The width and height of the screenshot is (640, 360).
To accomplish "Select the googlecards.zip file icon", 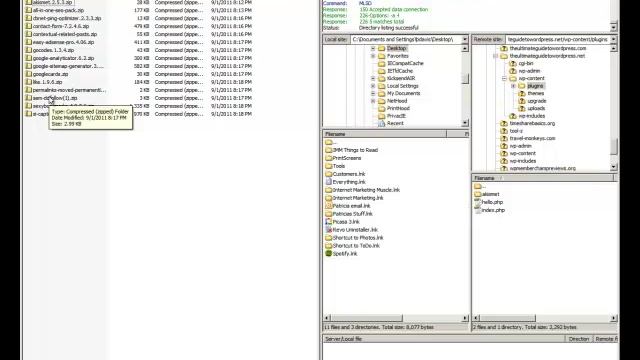I will coord(29,74).
